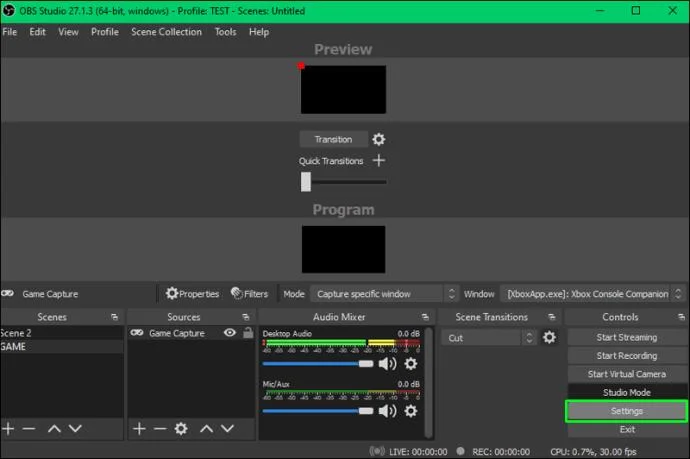690x459 pixels.
Task: Adjust Mic/Aux volume slider
Action: pos(318,411)
